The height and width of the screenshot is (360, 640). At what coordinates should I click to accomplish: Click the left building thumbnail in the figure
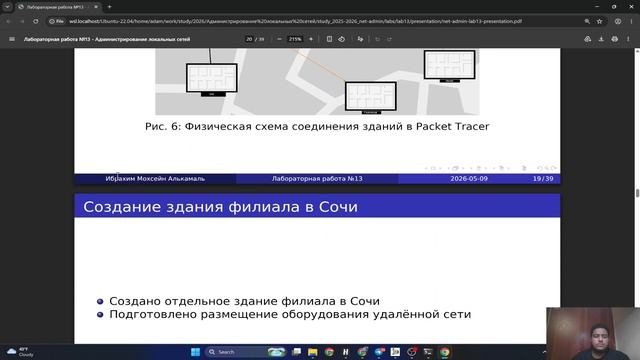point(212,79)
